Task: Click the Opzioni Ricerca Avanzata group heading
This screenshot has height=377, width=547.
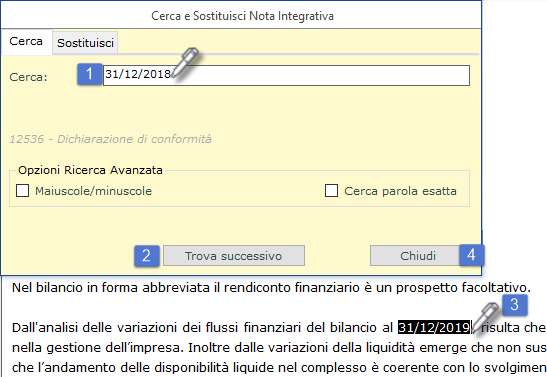Action: (x=90, y=170)
